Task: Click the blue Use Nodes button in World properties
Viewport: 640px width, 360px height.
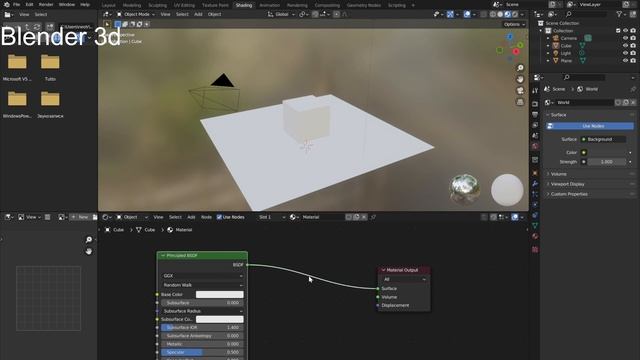Action: [590, 126]
